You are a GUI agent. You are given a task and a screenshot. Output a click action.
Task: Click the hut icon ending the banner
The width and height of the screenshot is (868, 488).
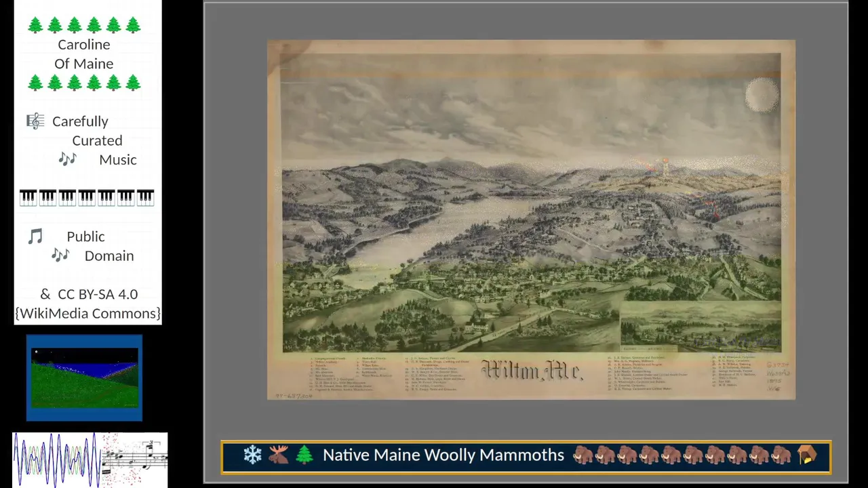point(807,455)
